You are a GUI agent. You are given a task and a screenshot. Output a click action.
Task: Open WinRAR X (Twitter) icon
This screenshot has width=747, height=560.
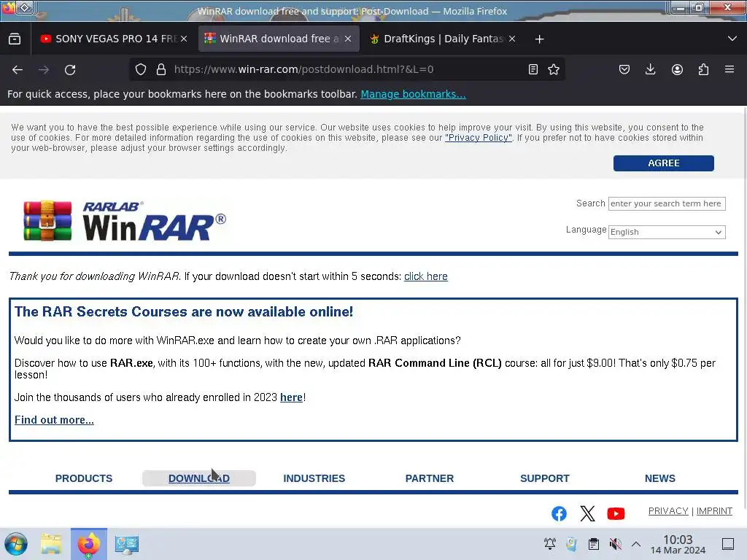(x=587, y=514)
